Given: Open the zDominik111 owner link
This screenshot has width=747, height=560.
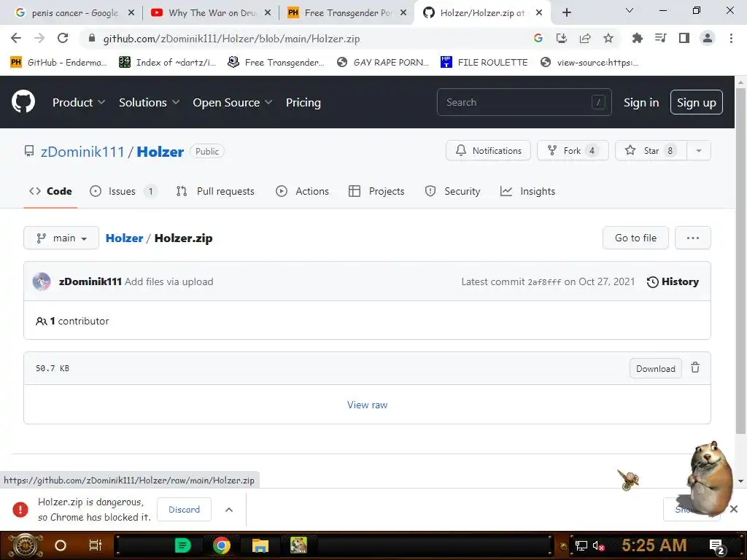Looking at the screenshot, I should (82, 152).
